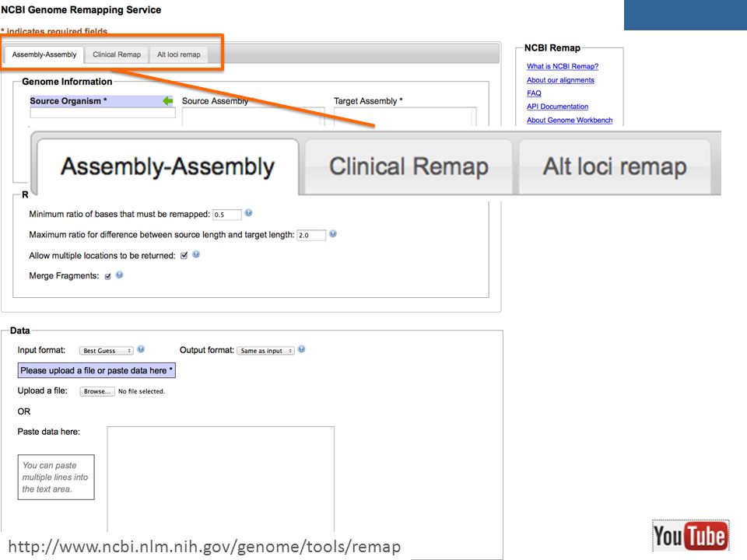The height and width of the screenshot is (560, 747).
Task: Open About our alignments link
Action: [560, 80]
